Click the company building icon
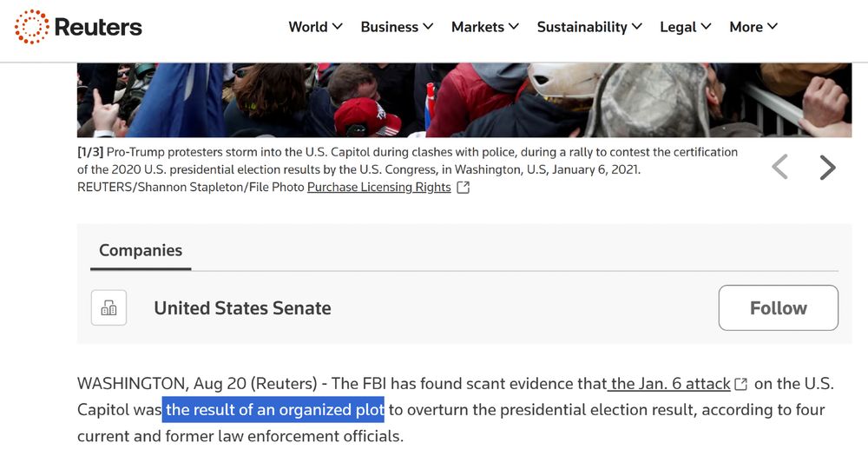Viewport: 868px width, 456px height. click(109, 307)
